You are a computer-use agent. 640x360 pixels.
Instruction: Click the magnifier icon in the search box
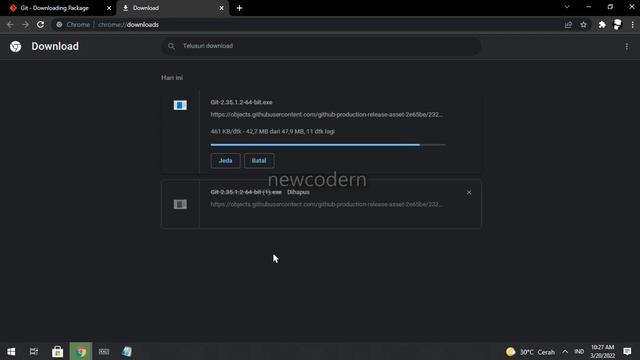(x=171, y=46)
